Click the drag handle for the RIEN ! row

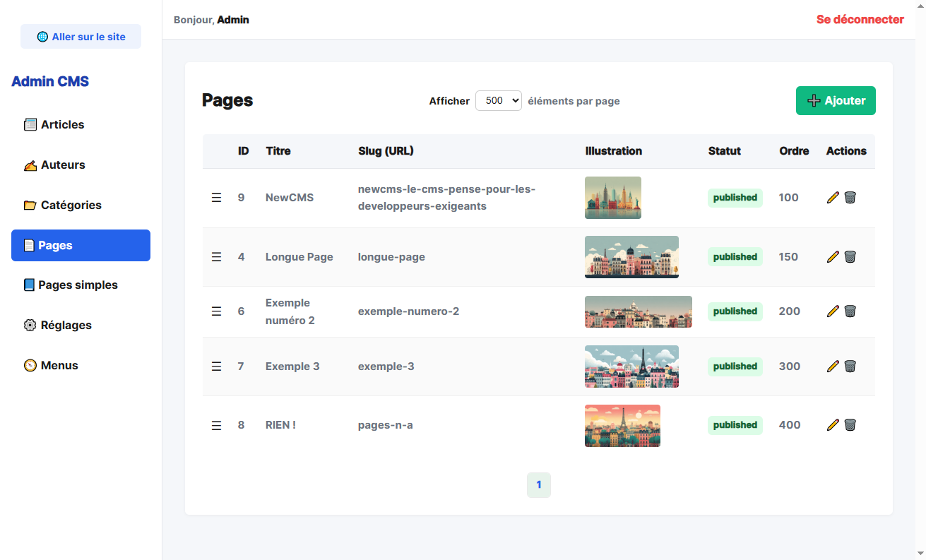pos(216,425)
